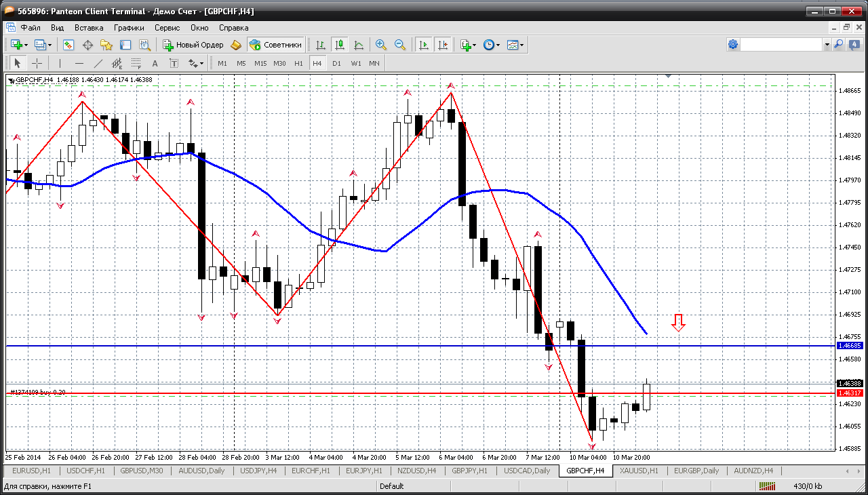The width and height of the screenshot is (868, 495).
Task: Click the Новый Ордер button
Action: (x=193, y=45)
